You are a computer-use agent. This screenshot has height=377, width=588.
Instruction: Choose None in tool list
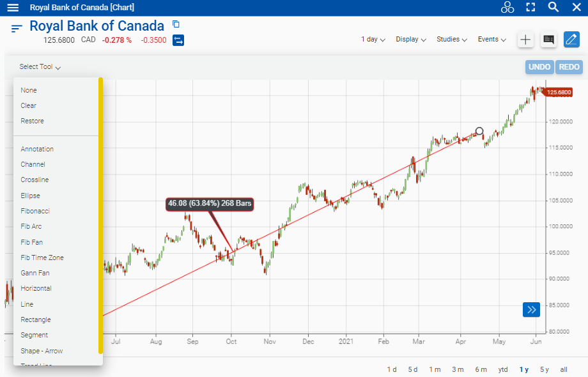(56, 90)
